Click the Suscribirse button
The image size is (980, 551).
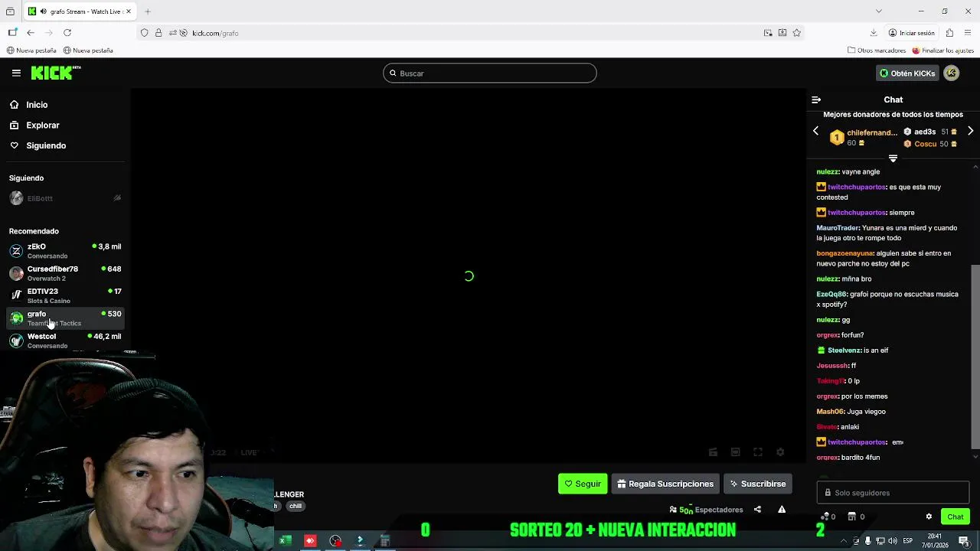coord(758,484)
